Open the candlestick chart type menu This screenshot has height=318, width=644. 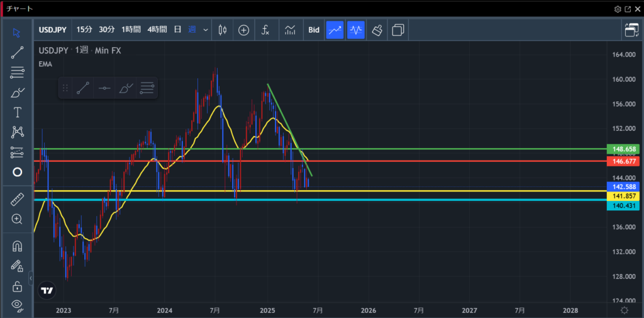pyautogui.click(x=223, y=30)
